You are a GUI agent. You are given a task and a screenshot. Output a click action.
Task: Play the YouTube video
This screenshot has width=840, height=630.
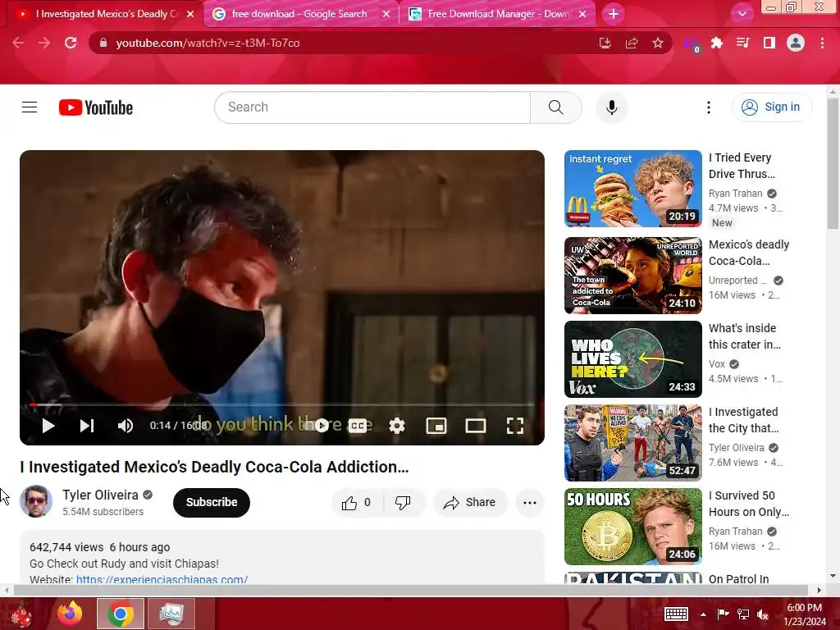coord(48,426)
